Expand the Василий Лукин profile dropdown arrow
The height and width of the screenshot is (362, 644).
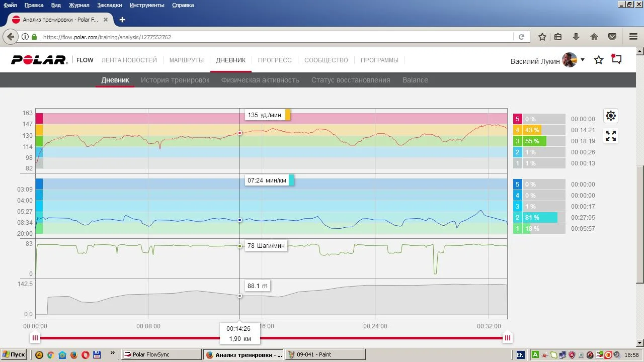pos(583,60)
